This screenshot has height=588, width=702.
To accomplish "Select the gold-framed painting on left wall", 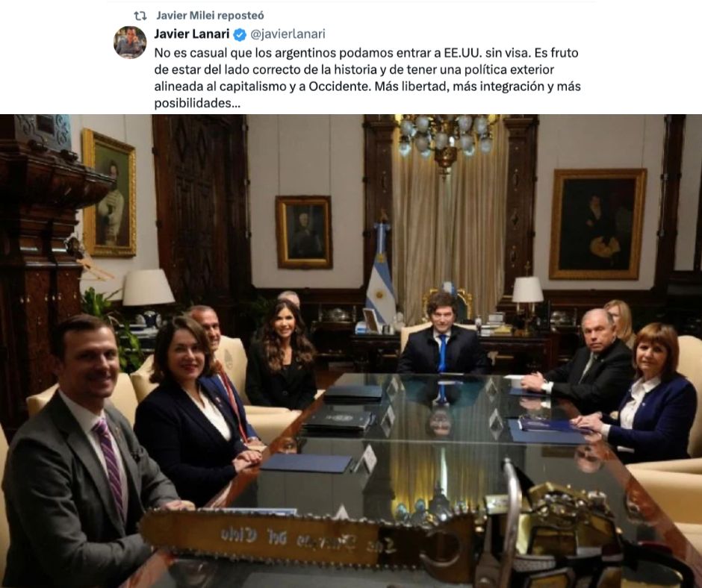I will click(109, 193).
